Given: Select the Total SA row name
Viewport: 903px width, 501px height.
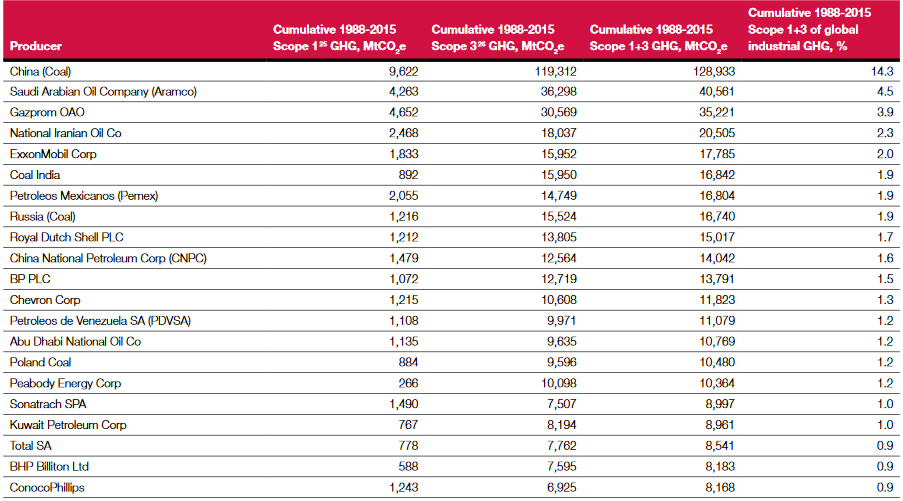Looking at the screenshot, I should pos(31,446).
